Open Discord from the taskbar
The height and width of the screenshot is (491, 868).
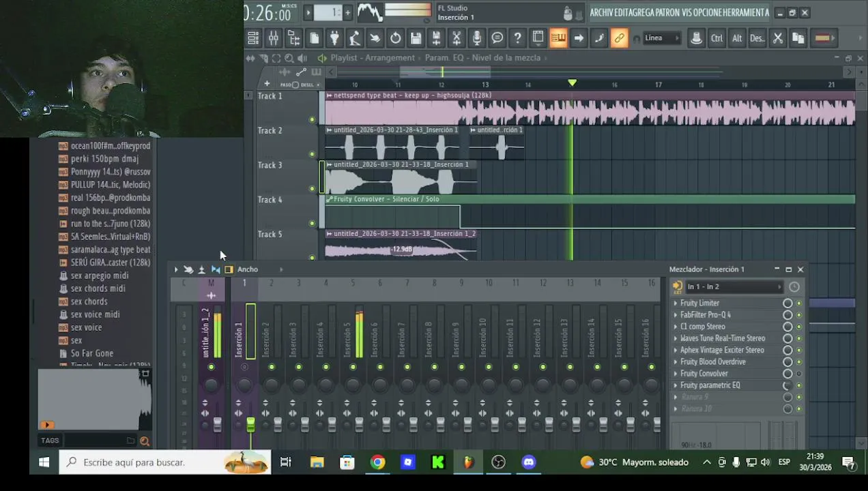529,462
